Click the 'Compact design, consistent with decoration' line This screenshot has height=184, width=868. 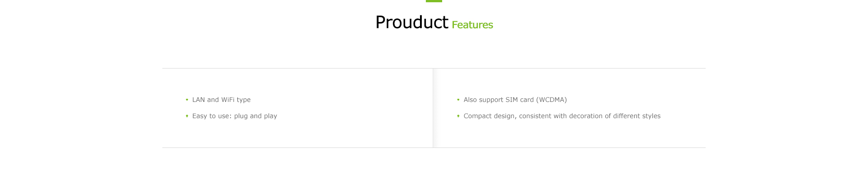pyautogui.click(x=562, y=116)
